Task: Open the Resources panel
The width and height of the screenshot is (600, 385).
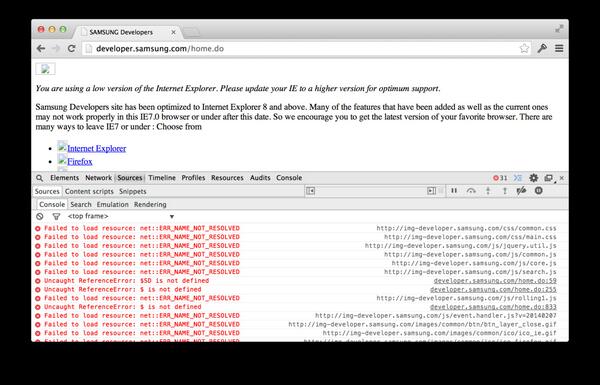Action: 227,178
